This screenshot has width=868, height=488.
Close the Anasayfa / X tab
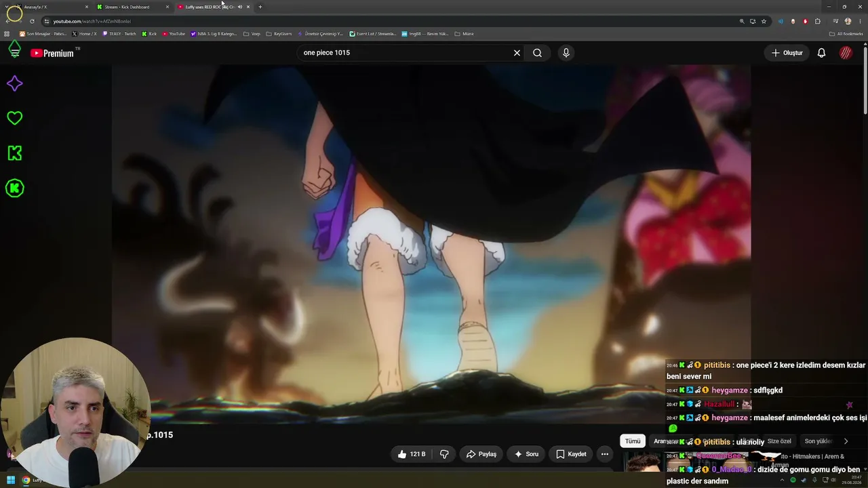click(87, 7)
